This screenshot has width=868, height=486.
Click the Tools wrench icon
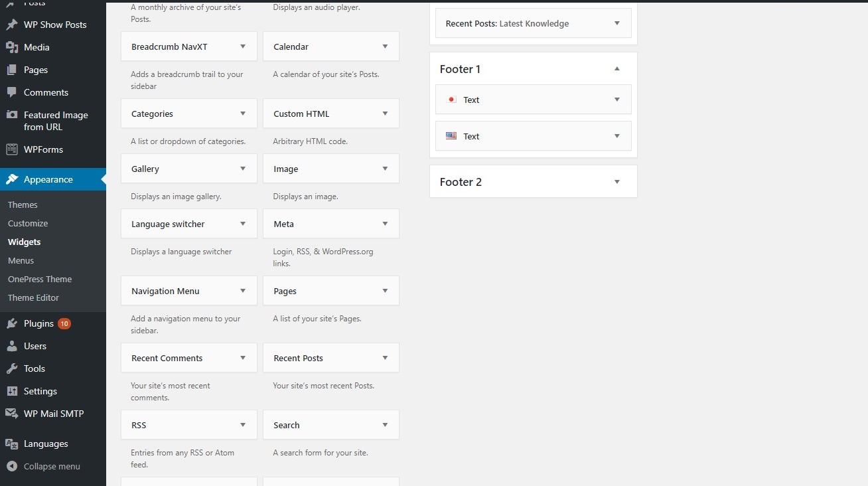pos(12,368)
